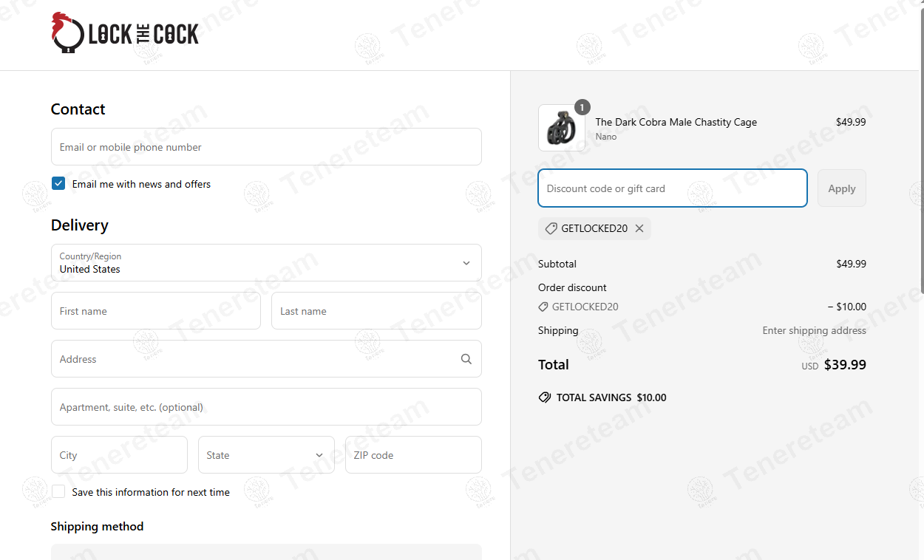Uncheck Email me with news and offers

(x=58, y=183)
